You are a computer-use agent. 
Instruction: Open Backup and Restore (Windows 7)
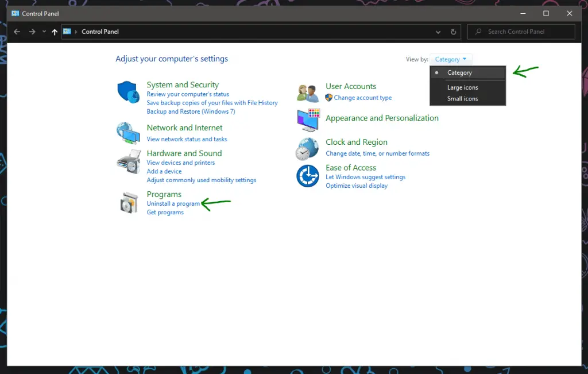coord(191,111)
